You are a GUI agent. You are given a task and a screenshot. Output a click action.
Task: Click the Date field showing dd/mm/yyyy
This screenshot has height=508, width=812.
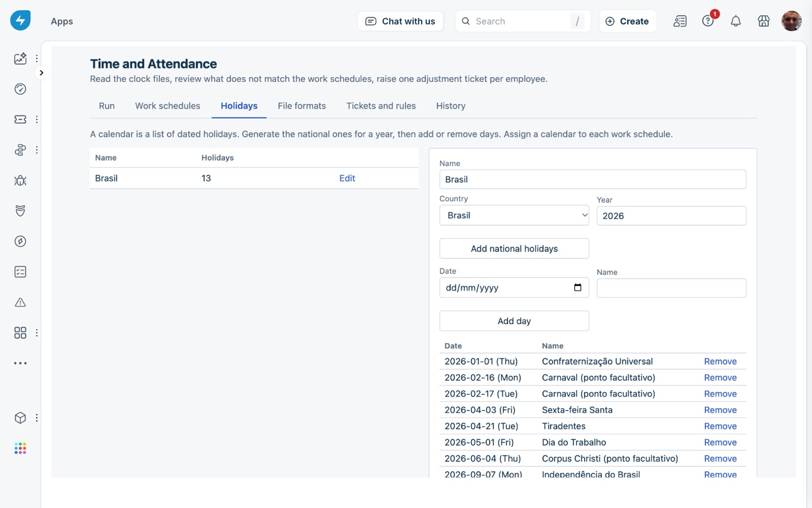pos(514,288)
